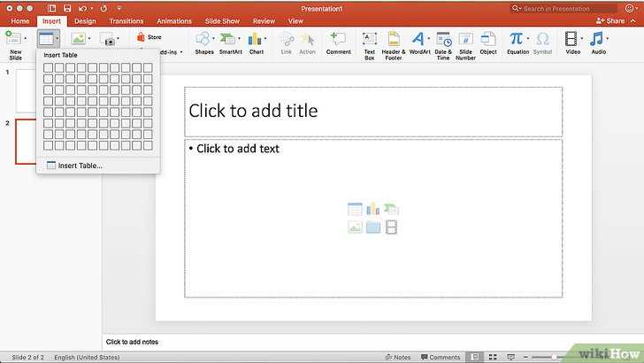
Task: Insert a Video
Action: 572,42
